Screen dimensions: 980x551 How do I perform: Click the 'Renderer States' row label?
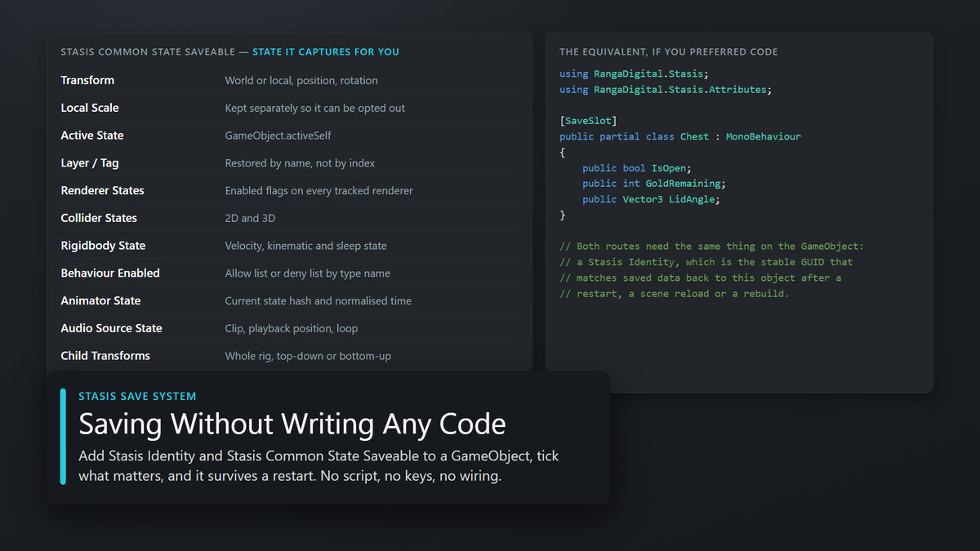(102, 190)
